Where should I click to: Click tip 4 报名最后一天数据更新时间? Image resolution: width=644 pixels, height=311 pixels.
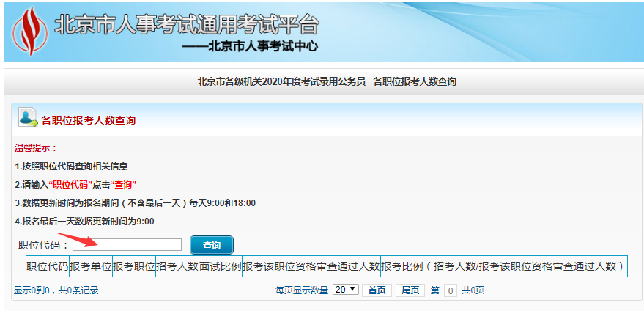click(x=84, y=222)
